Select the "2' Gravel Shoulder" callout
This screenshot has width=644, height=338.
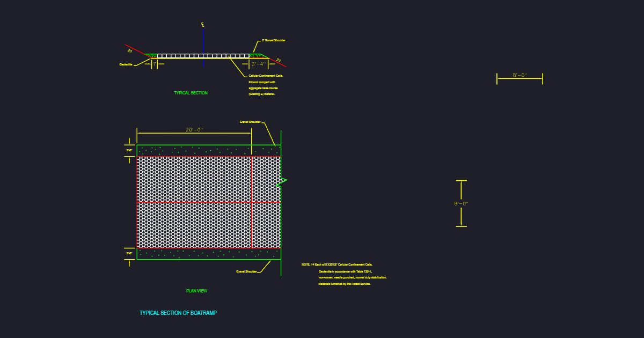coord(274,40)
